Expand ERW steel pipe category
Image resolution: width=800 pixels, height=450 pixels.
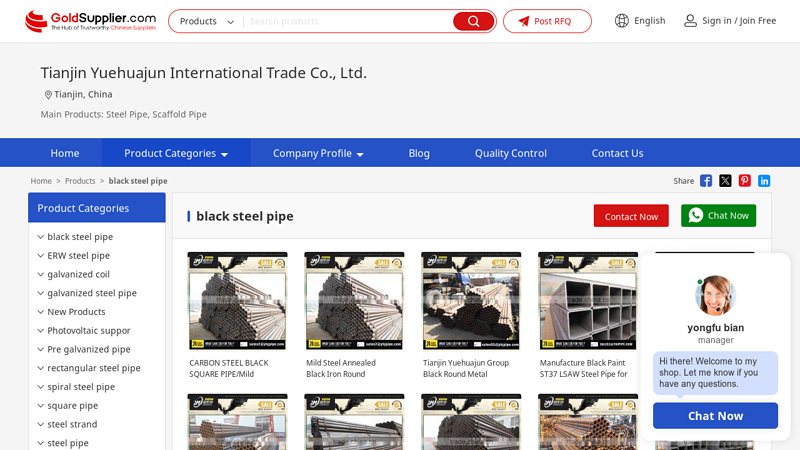(40, 256)
